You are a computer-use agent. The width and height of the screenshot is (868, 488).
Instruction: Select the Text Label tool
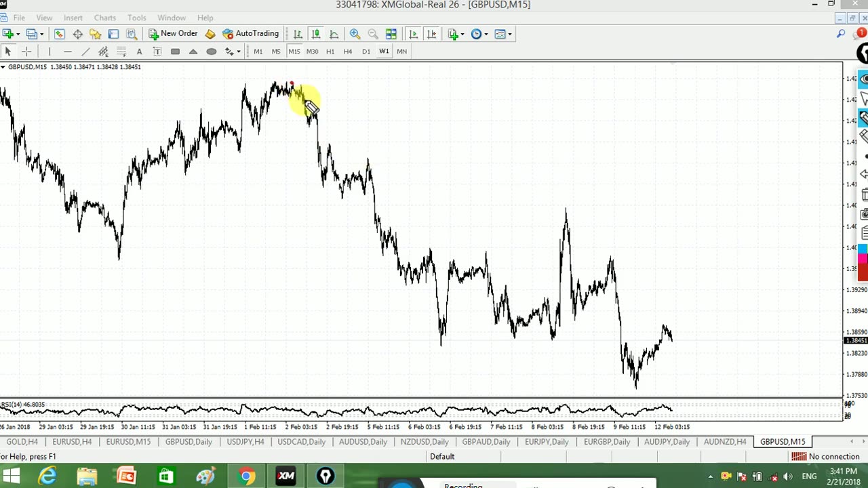tap(157, 52)
